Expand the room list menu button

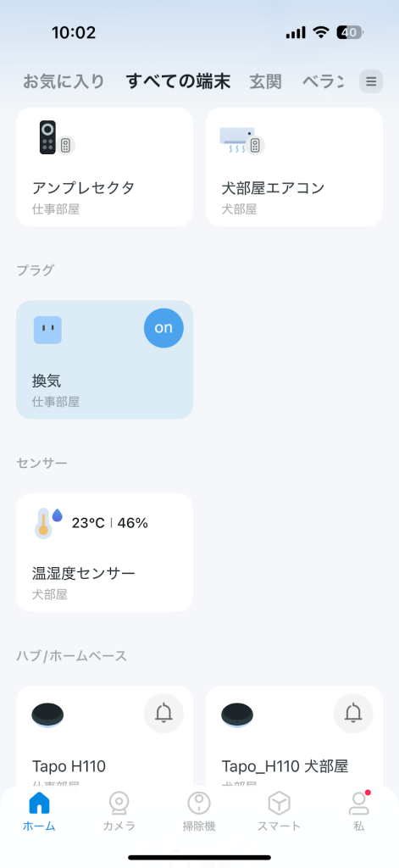371,82
